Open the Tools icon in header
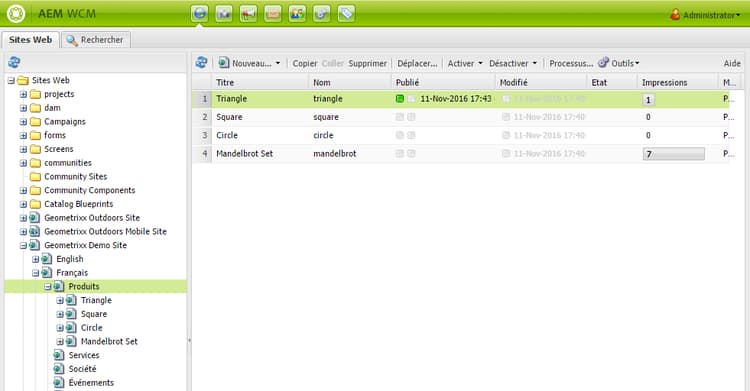 tap(321, 13)
